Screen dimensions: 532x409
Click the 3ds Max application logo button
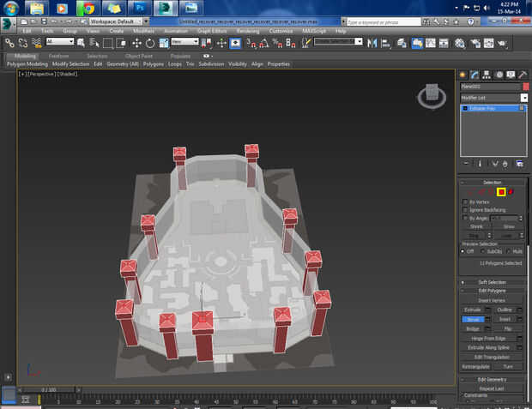(8, 22)
